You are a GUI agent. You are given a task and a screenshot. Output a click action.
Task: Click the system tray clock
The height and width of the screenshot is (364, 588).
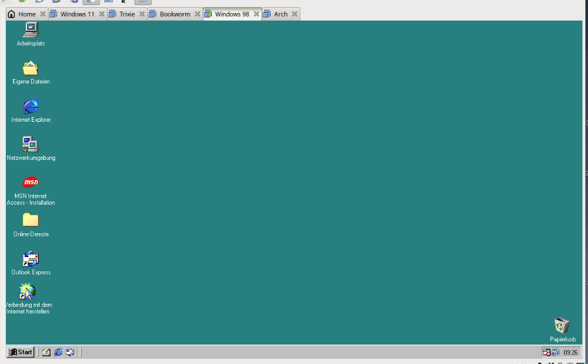(x=570, y=352)
